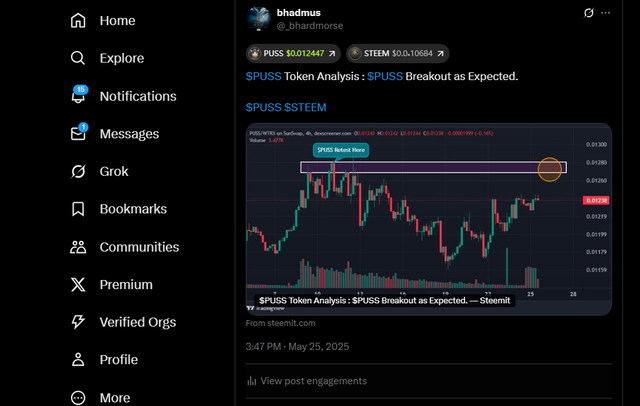Click the Profile person icon
640x406 pixels.
[x=78, y=359]
